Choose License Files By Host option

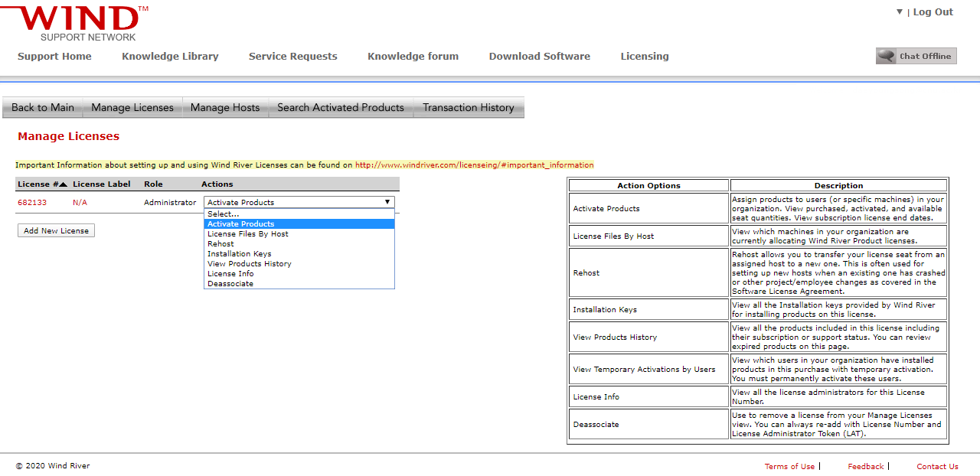pyautogui.click(x=299, y=233)
